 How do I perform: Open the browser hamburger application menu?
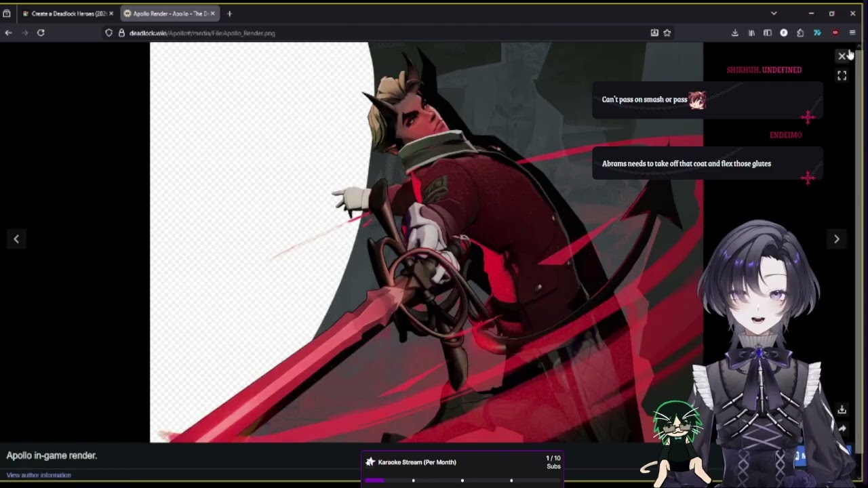[x=852, y=33]
